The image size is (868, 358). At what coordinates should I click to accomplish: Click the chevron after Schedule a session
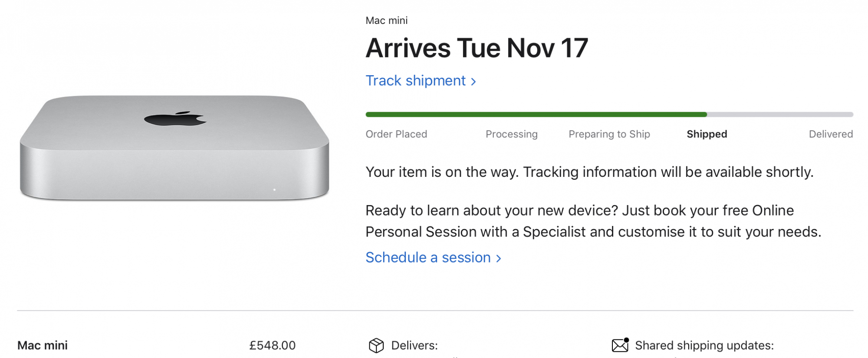(499, 259)
